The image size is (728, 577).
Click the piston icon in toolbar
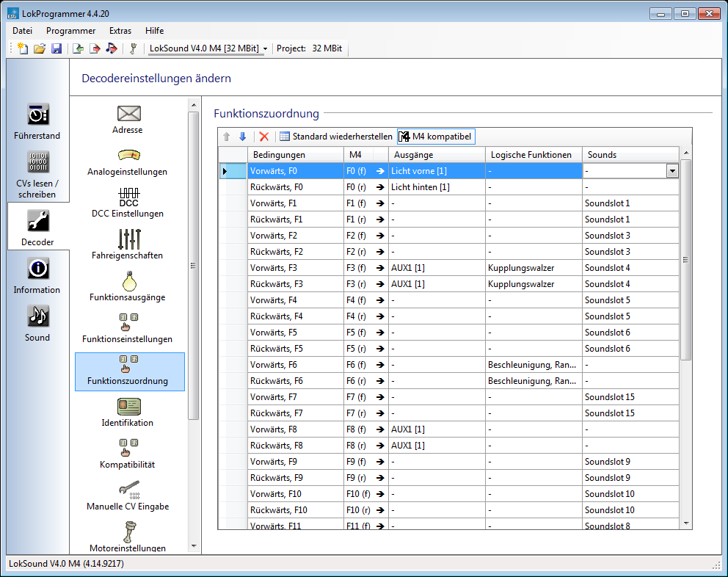tap(134, 48)
